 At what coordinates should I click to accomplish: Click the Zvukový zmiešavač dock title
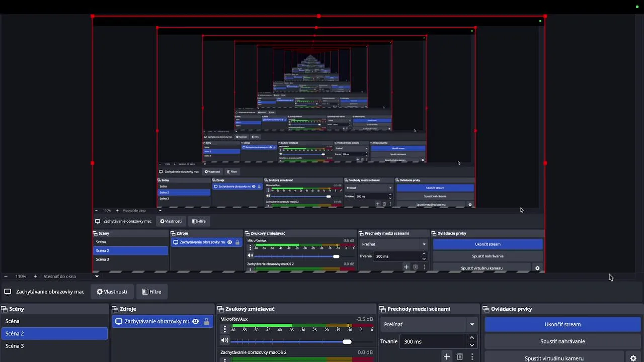(x=250, y=309)
